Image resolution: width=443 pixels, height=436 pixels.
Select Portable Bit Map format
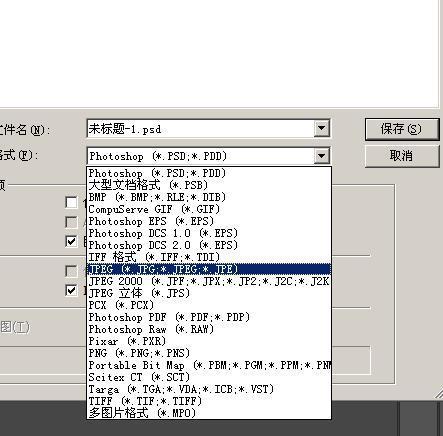(209, 365)
